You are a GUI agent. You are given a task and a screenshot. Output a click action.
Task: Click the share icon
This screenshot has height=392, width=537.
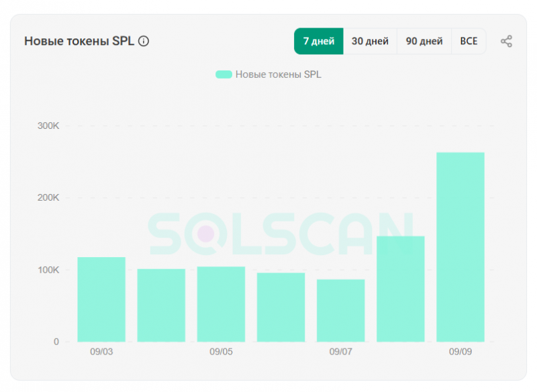pos(506,41)
